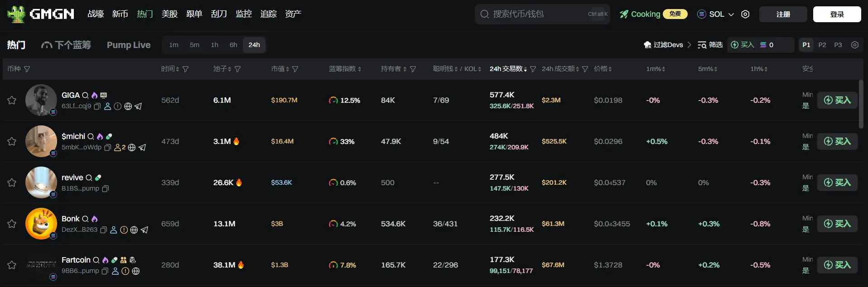868x287 pixels.
Task: Focus the 搜索代币/钱包 search field
Action: pyautogui.click(x=535, y=14)
